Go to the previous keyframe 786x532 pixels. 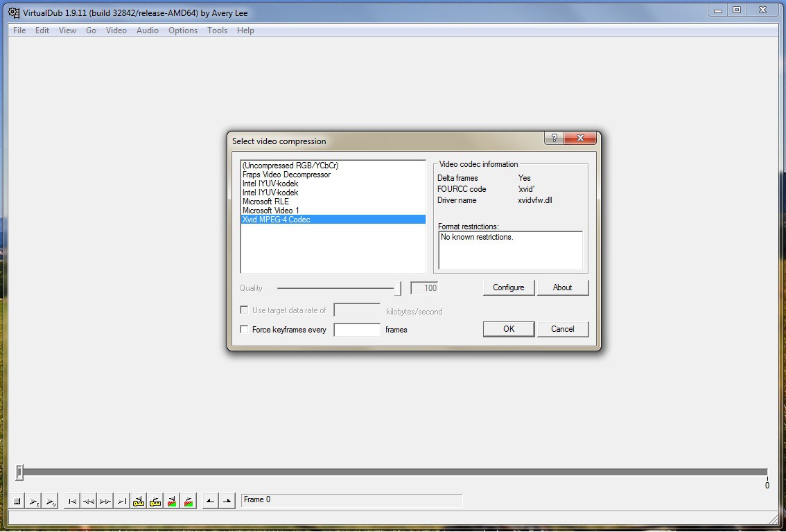(x=139, y=501)
